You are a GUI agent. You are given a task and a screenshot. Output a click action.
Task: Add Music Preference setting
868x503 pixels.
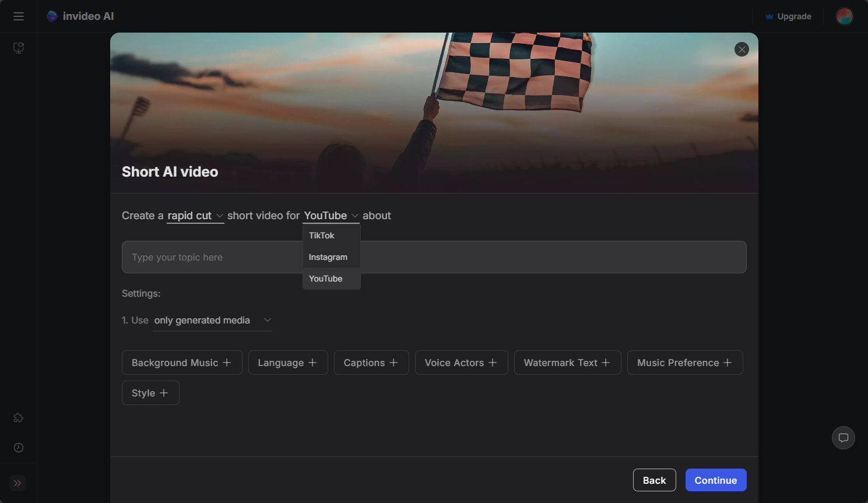pos(685,363)
